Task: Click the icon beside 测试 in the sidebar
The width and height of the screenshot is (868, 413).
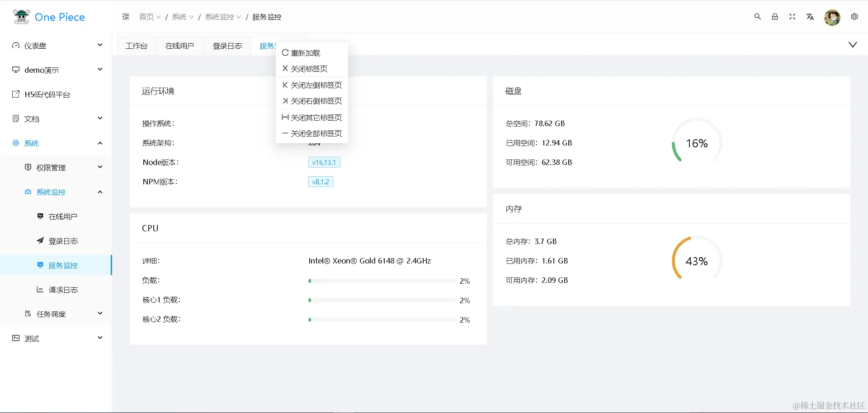Action: (x=16, y=338)
